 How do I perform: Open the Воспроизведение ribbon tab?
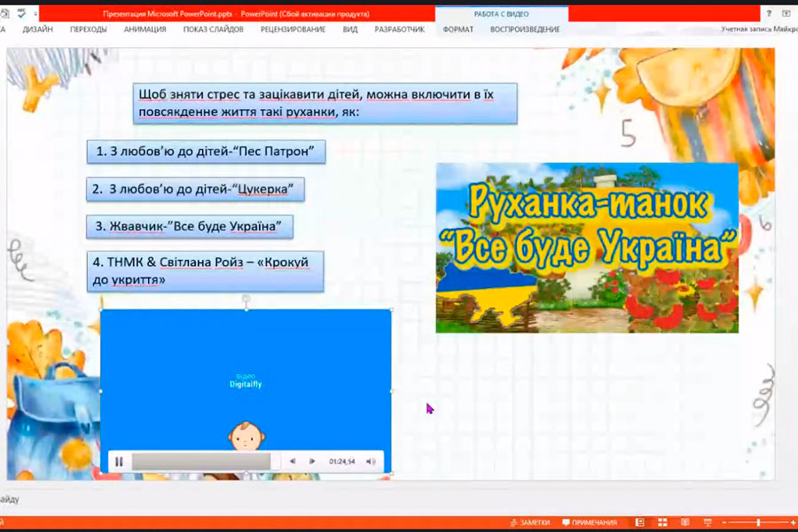[525, 29]
